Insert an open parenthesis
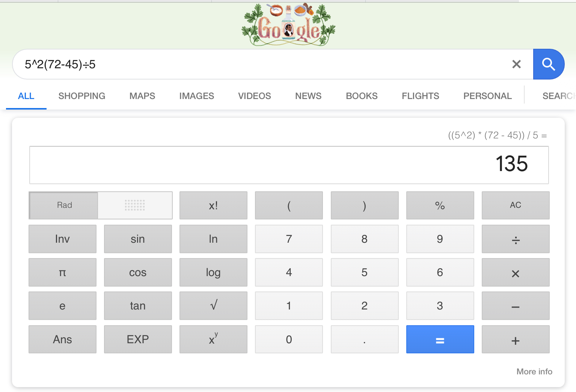Screen dimensions: 576x392 coord(289,205)
